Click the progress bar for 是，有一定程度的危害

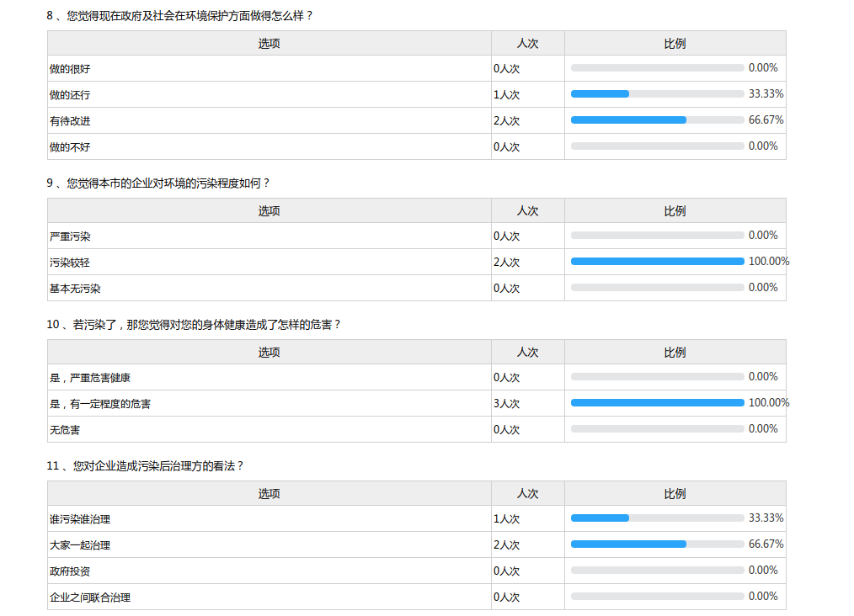click(x=657, y=403)
